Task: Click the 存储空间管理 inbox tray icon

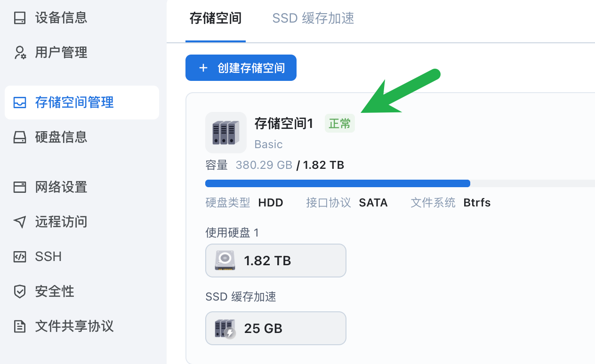Action: coord(19,103)
